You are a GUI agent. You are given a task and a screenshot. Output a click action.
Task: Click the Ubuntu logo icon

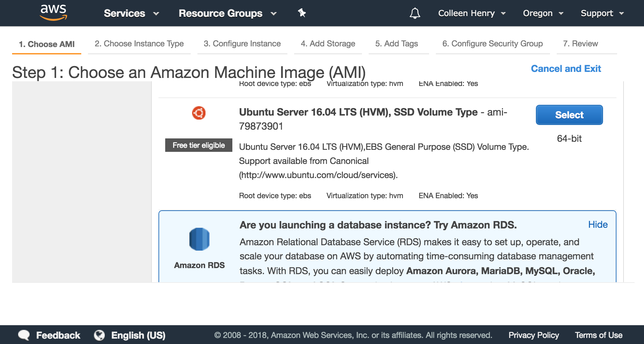[199, 113]
